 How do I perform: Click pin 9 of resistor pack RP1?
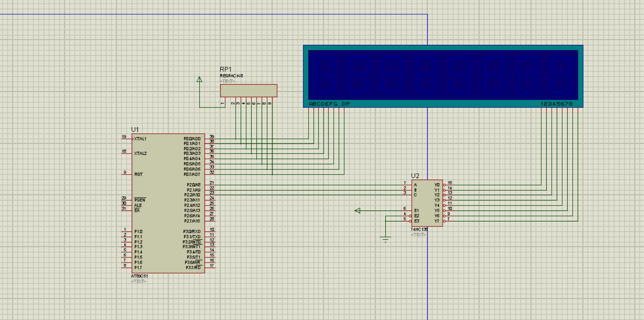click(272, 101)
